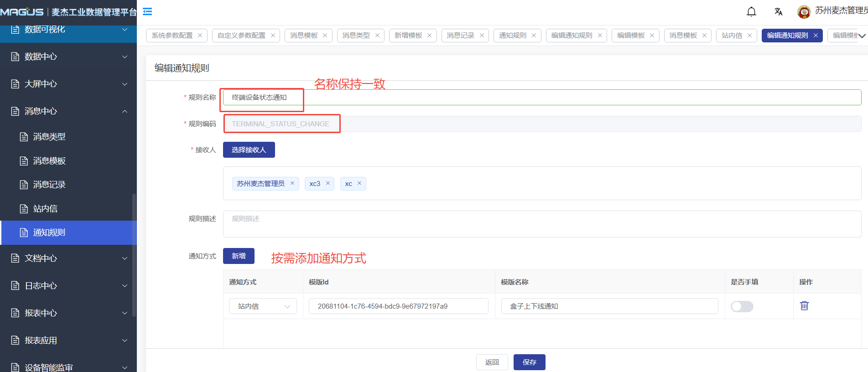The image size is (868, 372).
Task: Click the 保存 button
Action: pos(529,362)
